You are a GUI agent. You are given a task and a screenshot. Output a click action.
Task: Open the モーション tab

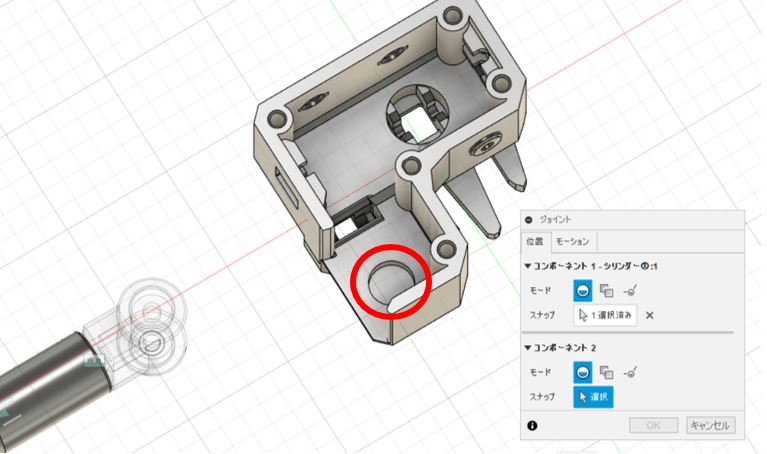point(573,242)
